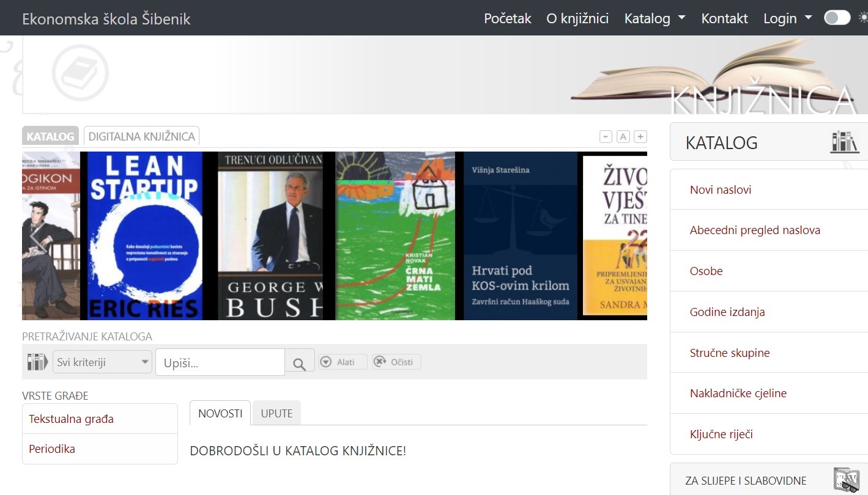Open the Hrvati pod KOS-ovim krilom cover

(521, 236)
